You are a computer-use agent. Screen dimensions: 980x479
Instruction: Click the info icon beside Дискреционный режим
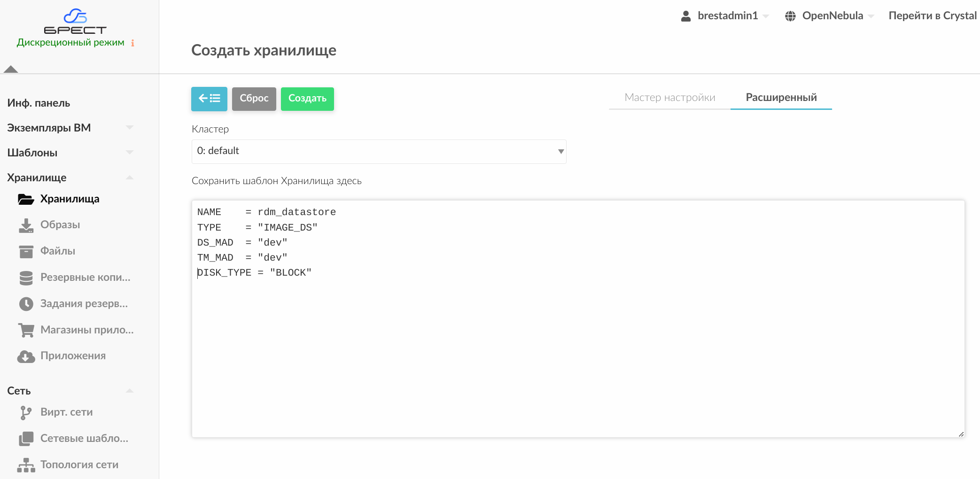(133, 43)
